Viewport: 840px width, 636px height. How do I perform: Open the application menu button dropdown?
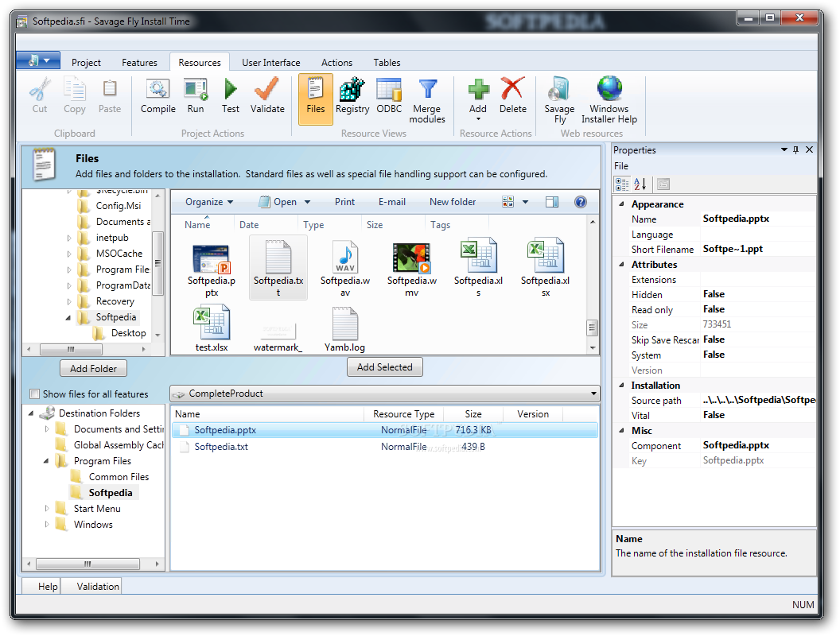pos(38,60)
